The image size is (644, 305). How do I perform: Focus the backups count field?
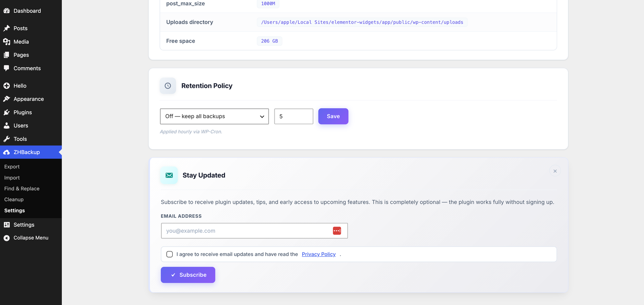294,117
